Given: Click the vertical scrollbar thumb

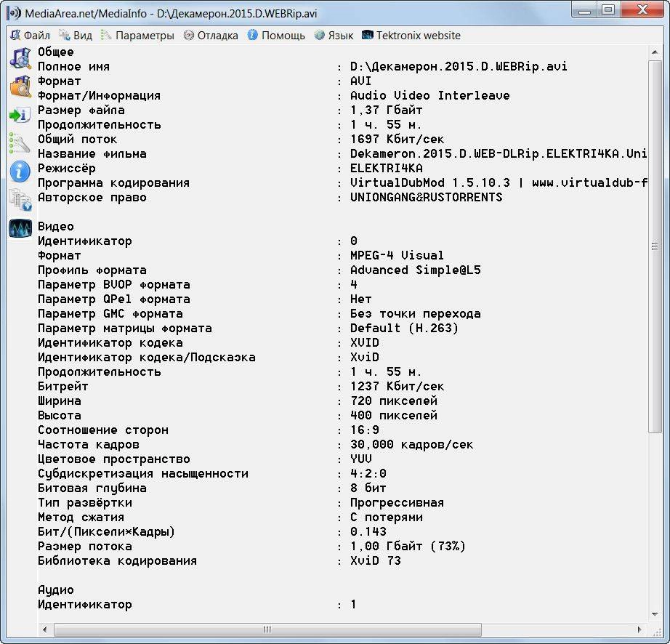Looking at the screenshot, I should tap(655, 246).
